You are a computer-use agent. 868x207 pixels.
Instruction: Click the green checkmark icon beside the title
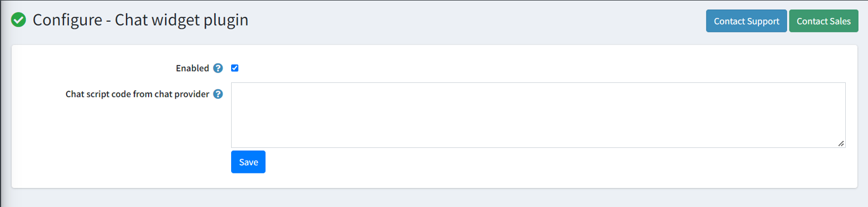(18, 20)
